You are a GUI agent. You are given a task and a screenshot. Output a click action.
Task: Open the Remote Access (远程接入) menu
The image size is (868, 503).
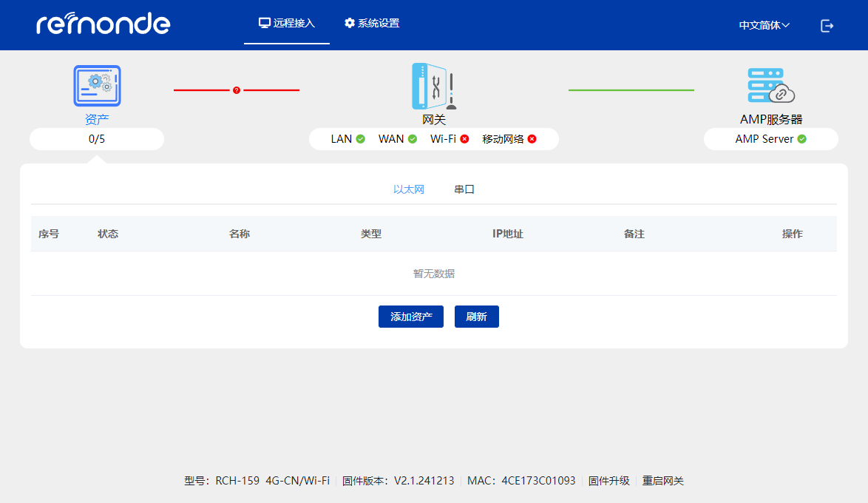click(x=287, y=23)
